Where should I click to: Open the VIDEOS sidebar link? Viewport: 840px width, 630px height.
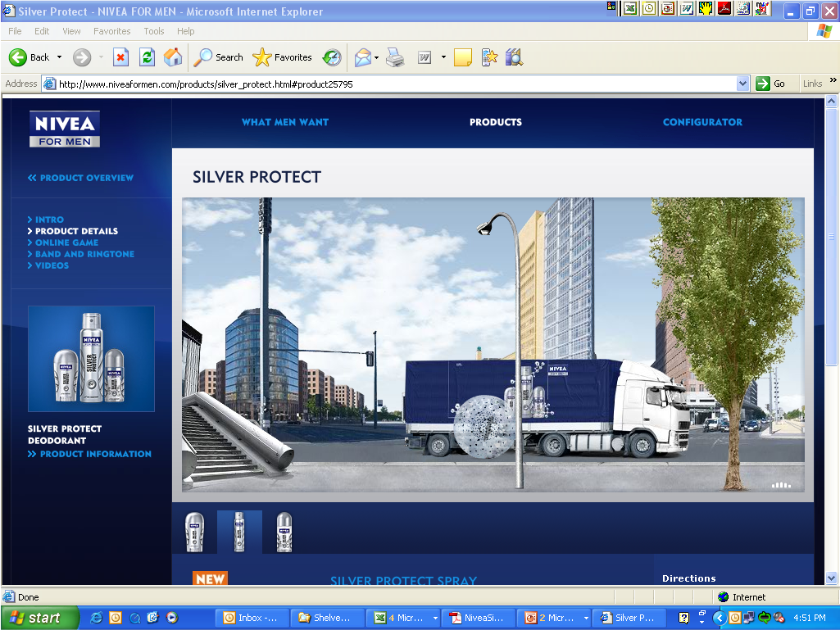pyautogui.click(x=48, y=265)
